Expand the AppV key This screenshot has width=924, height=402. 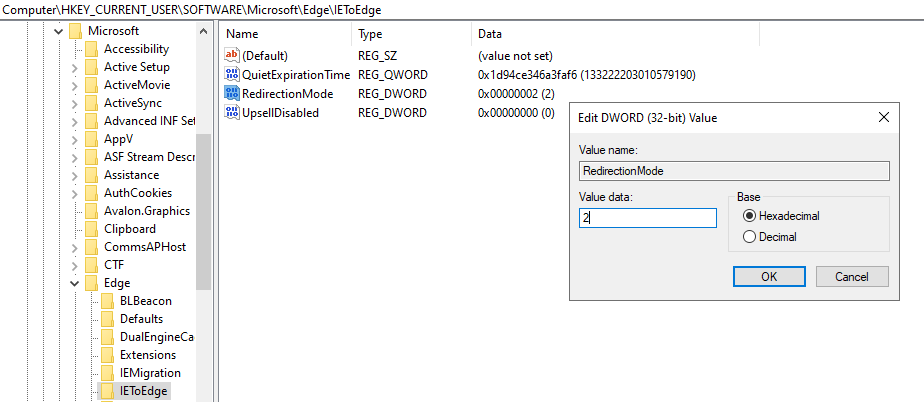pyautogui.click(x=74, y=140)
